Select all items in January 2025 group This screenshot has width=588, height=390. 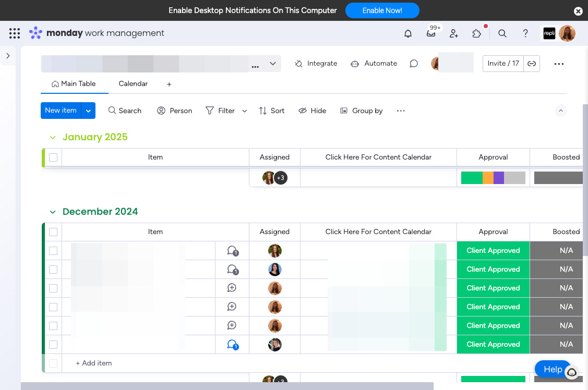click(53, 157)
